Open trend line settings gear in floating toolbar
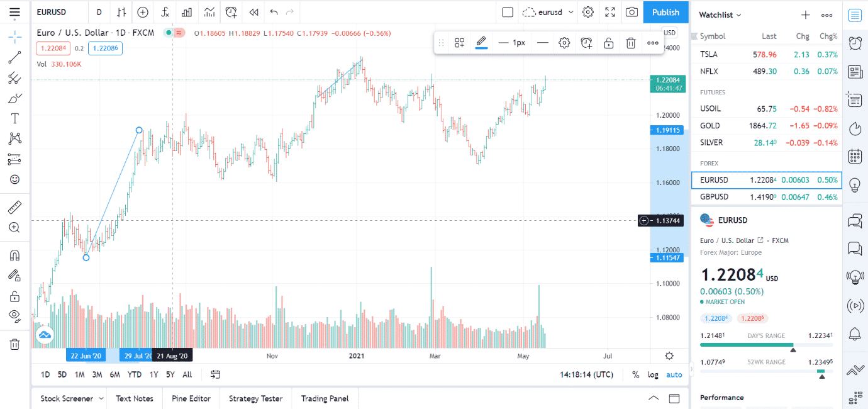The width and height of the screenshot is (868, 409). [x=565, y=43]
